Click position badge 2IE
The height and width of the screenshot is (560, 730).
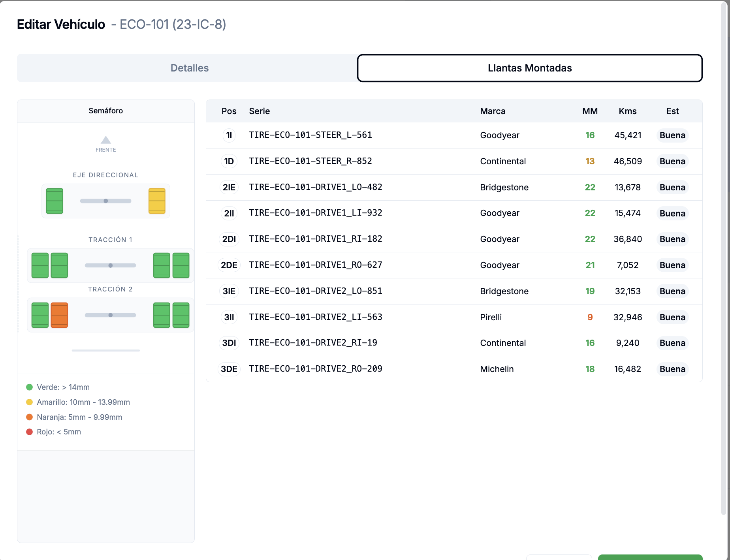tap(229, 187)
